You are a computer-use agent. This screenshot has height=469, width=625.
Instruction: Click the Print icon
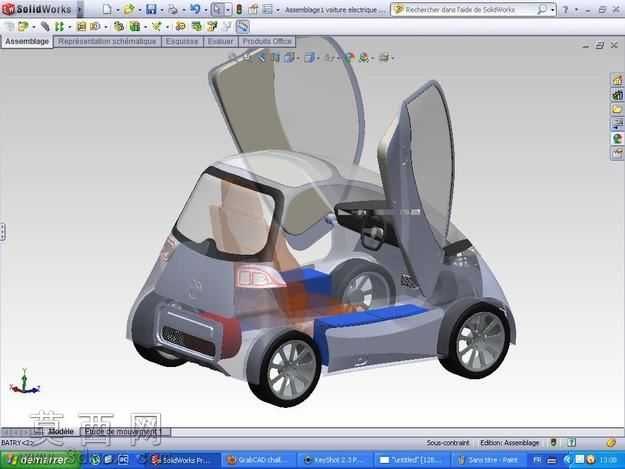click(173, 9)
